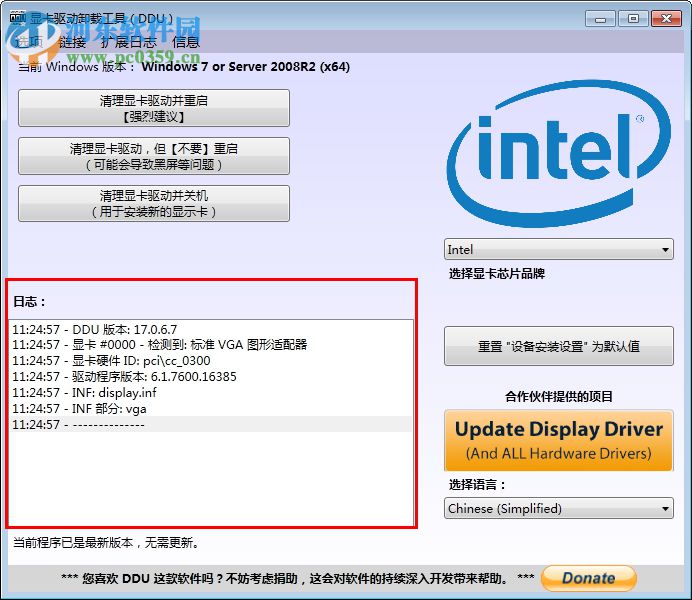Select log line 检测到: 标准 VGA 图形适配器
692x600 pixels.
click(x=211, y=345)
